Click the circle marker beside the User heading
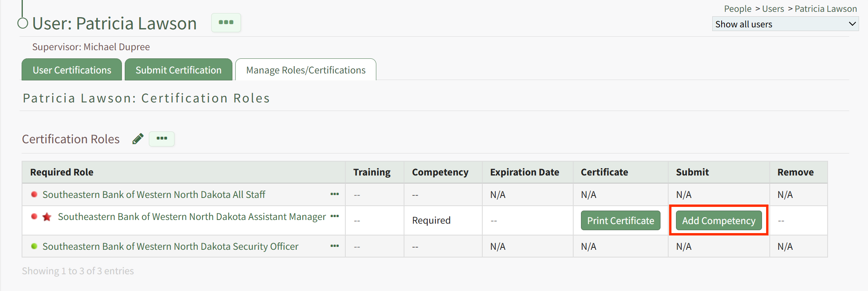 click(x=23, y=23)
